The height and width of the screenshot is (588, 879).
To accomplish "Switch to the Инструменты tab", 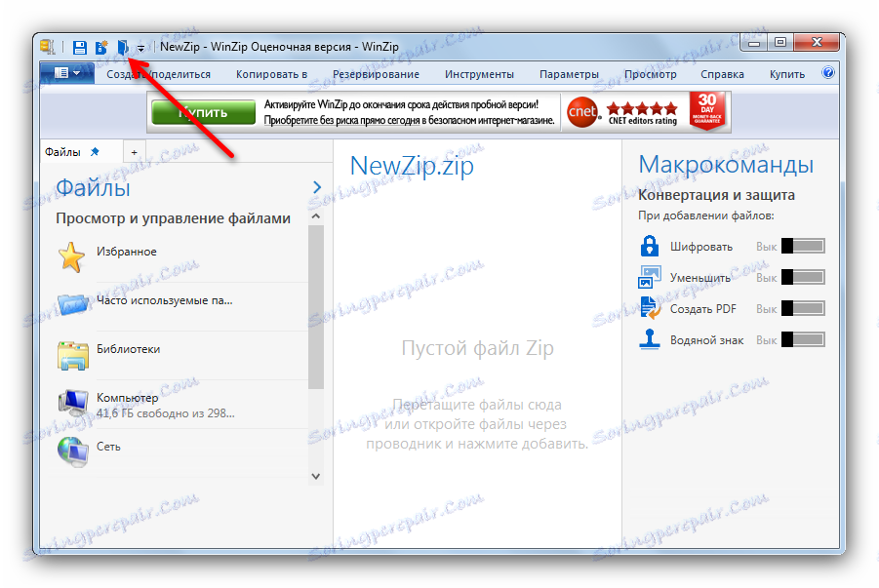I will tap(479, 74).
